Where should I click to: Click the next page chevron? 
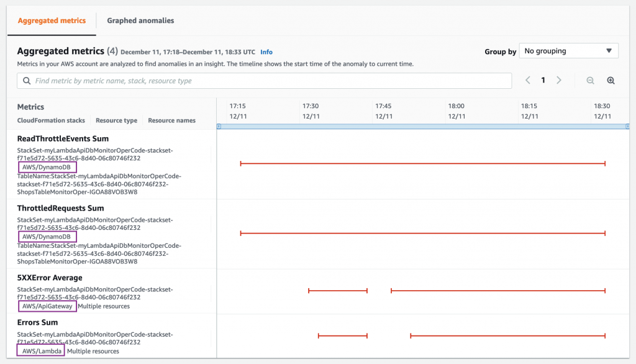[557, 81]
